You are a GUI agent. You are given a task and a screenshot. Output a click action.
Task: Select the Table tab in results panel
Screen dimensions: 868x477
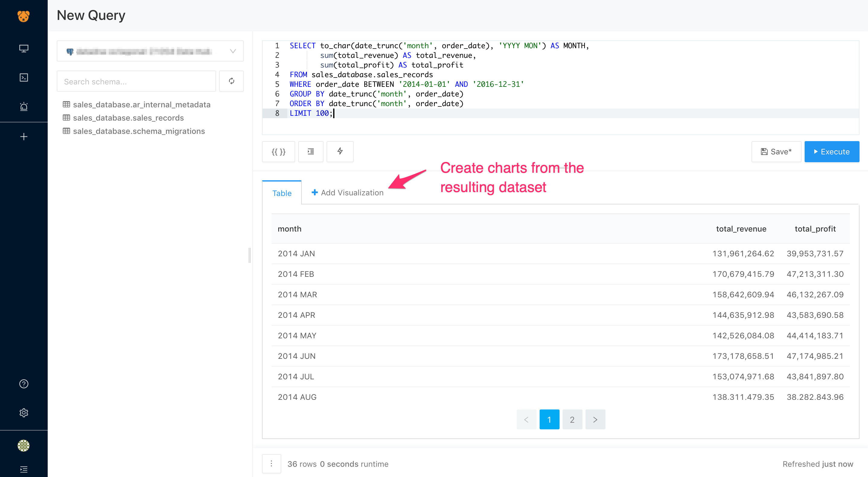click(282, 192)
